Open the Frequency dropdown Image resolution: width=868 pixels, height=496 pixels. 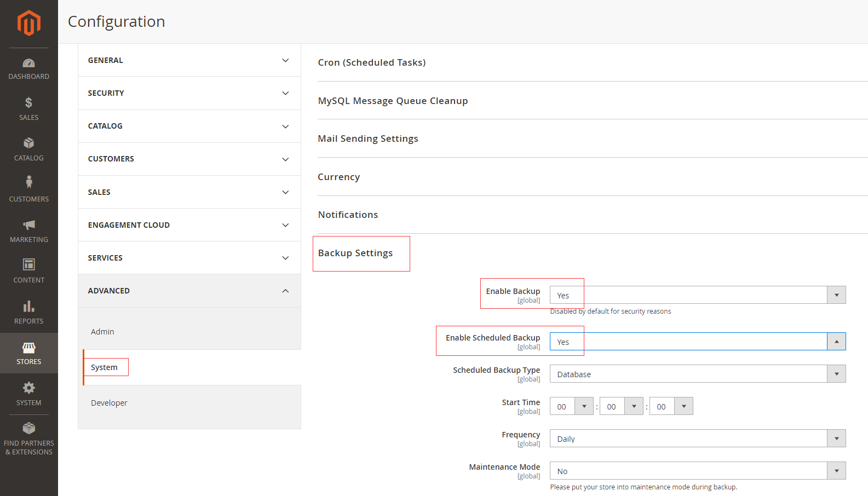pyautogui.click(x=697, y=439)
